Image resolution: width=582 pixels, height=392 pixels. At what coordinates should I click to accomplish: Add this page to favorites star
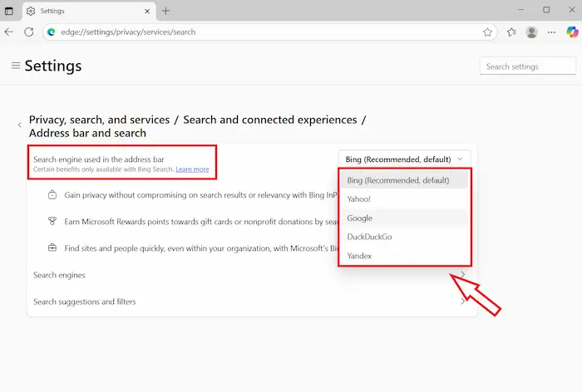488,32
